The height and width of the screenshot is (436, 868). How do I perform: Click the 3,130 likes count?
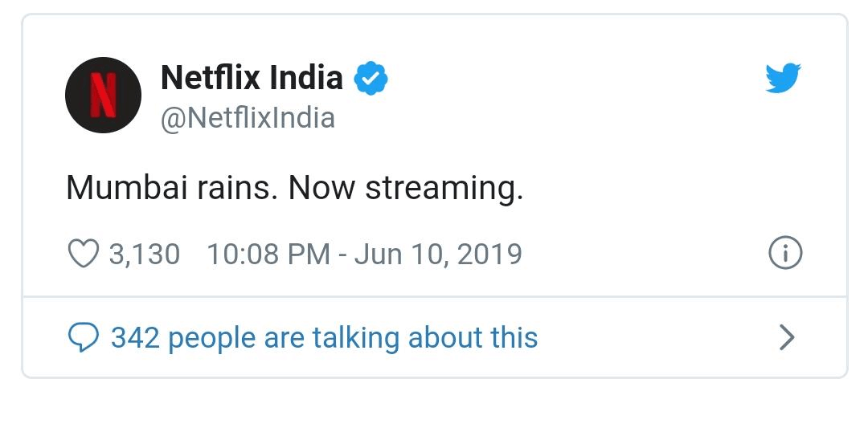pyautogui.click(x=145, y=255)
